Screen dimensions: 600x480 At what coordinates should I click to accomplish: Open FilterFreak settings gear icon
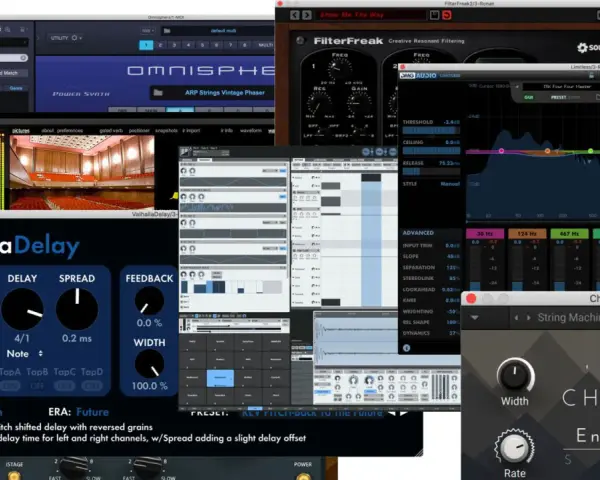(582, 47)
